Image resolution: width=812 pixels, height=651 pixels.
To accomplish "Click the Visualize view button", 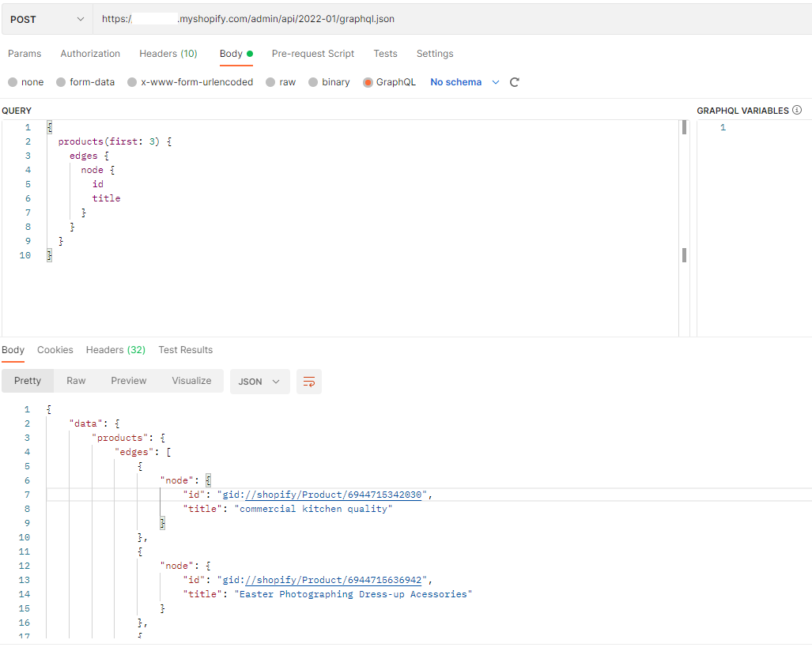I will click(x=191, y=381).
